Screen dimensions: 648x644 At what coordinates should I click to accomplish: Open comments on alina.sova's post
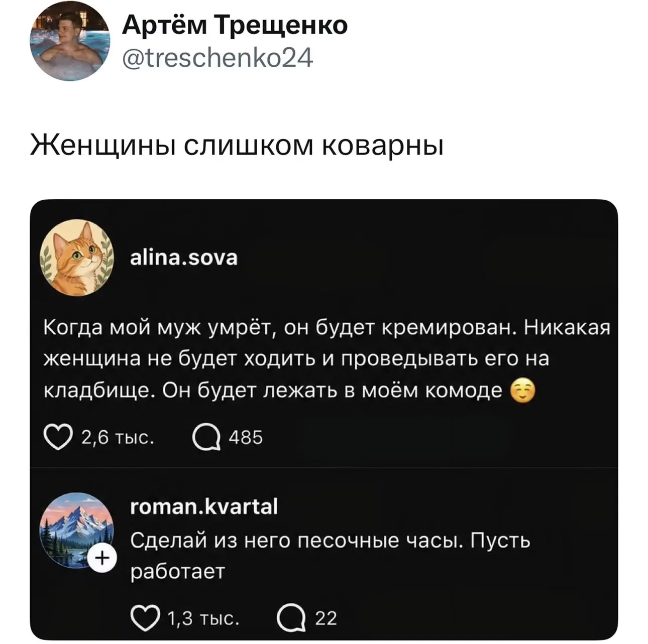(x=206, y=437)
